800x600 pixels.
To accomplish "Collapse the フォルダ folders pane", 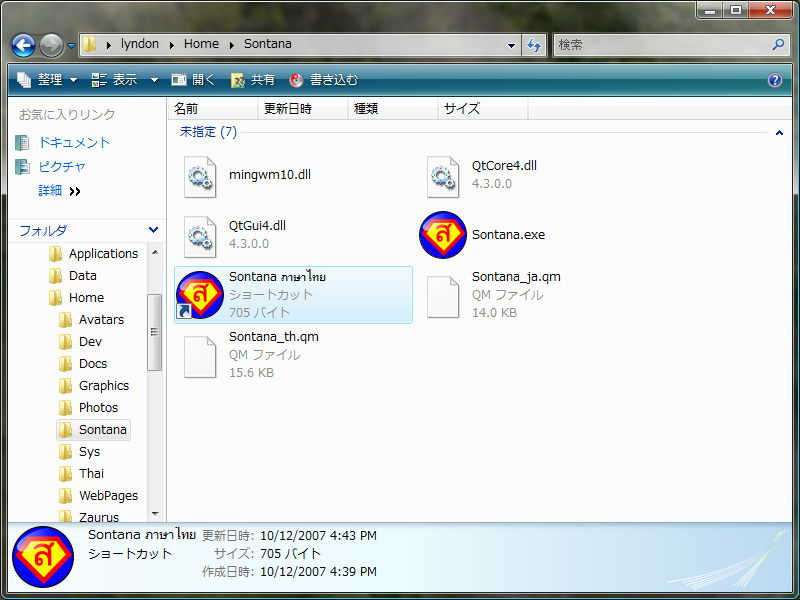I will point(152,231).
